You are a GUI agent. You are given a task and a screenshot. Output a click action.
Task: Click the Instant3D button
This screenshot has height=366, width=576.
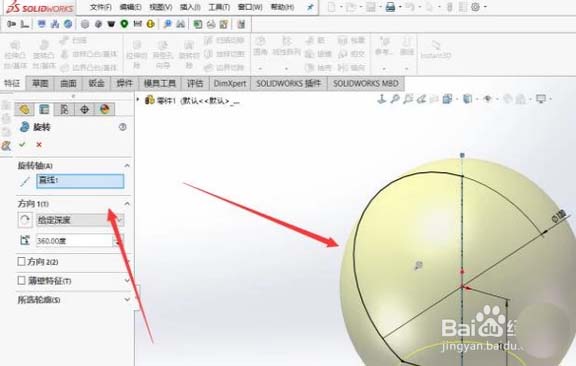(x=436, y=50)
